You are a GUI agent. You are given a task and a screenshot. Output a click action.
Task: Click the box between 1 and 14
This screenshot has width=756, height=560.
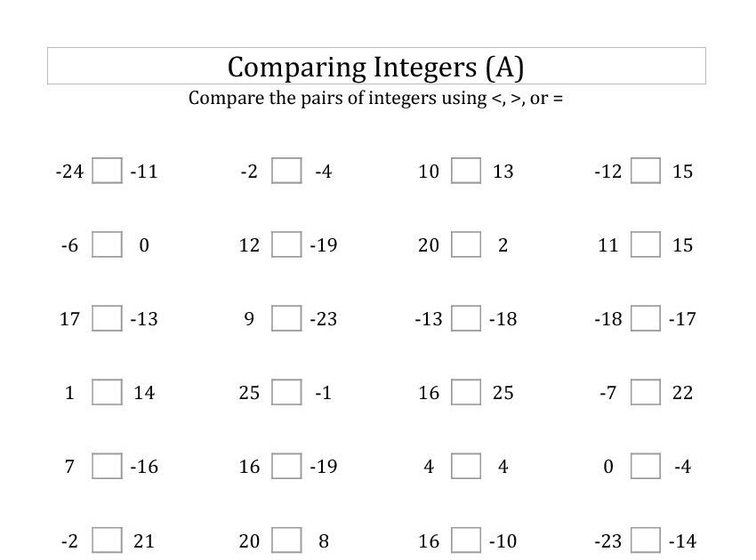(107, 392)
